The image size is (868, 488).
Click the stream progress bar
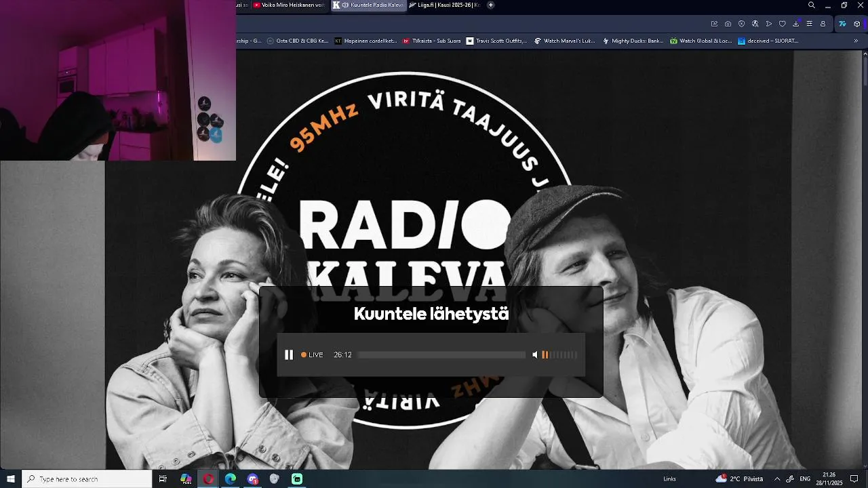(x=441, y=354)
